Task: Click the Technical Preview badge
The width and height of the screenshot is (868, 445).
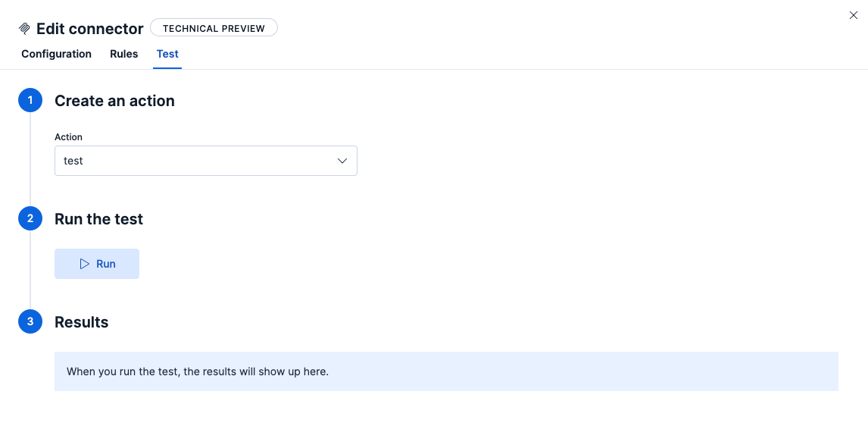Action: [x=214, y=28]
